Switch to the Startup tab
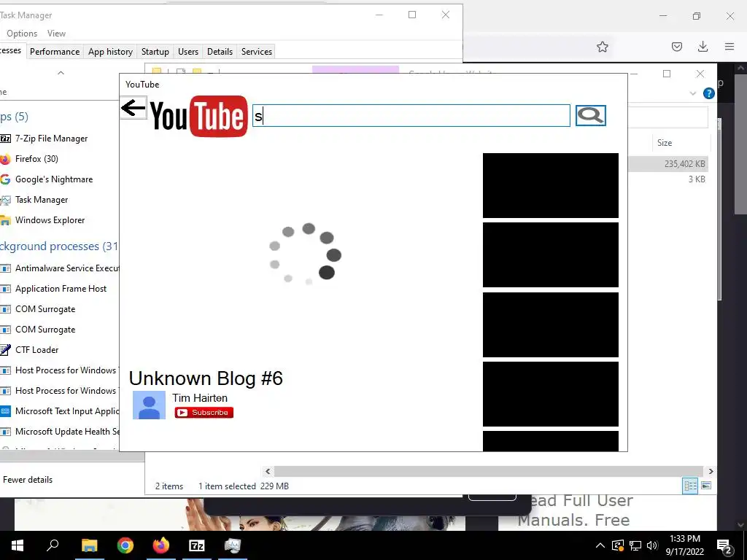This screenshot has width=747, height=560. 155,52
